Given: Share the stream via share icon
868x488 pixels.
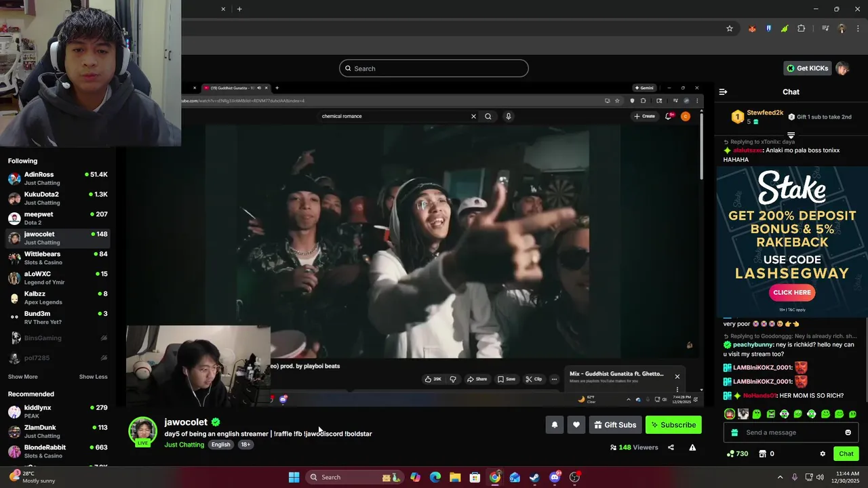Looking at the screenshot, I should 671,447.
